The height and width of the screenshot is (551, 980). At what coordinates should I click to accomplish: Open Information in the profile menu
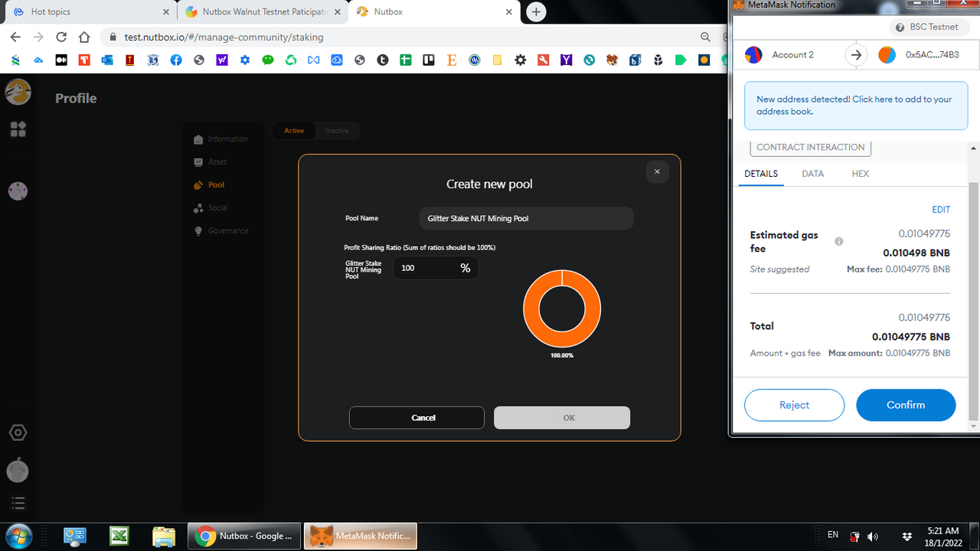coord(220,139)
